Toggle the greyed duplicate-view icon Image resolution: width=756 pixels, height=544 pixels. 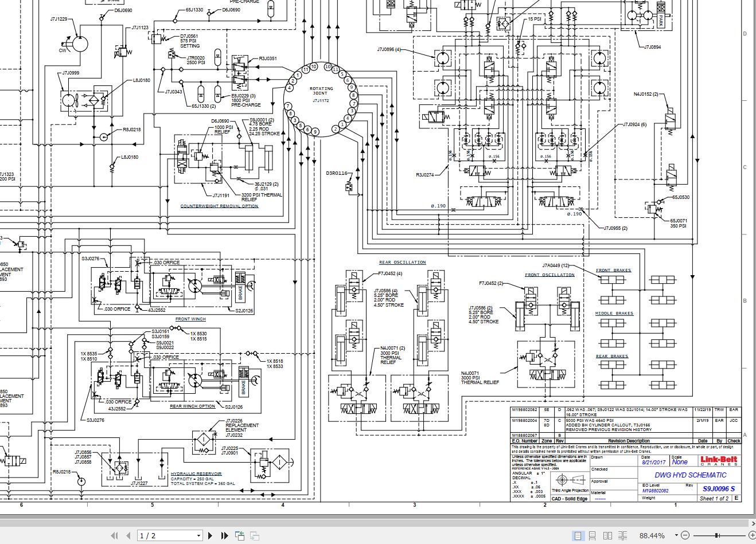254,536
